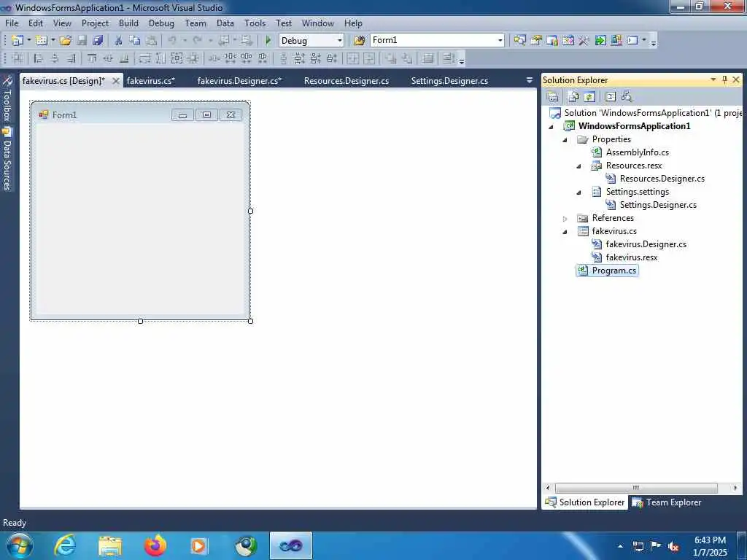
Task: Open Firefox from the taskbar
Action: [155, 545]
